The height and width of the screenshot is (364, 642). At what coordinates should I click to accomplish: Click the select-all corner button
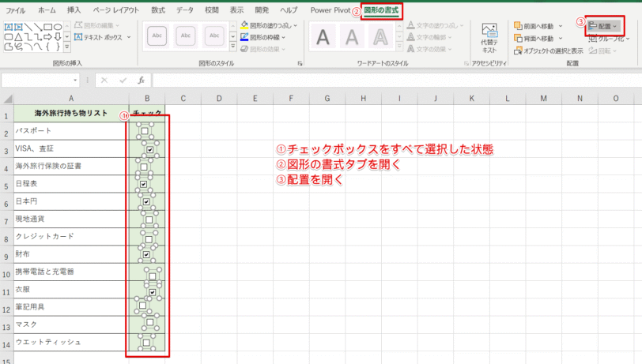point(7,98)
